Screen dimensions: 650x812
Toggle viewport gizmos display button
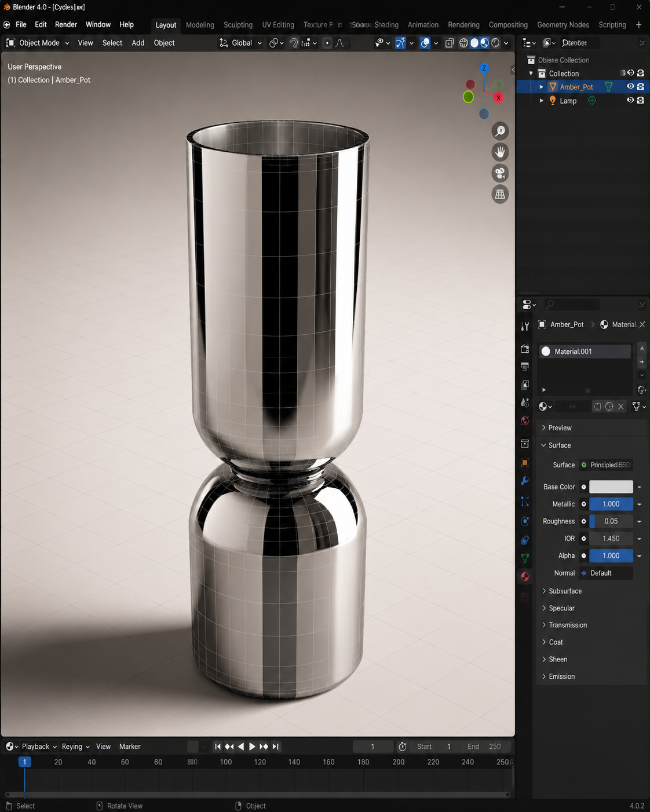(400, 43)
